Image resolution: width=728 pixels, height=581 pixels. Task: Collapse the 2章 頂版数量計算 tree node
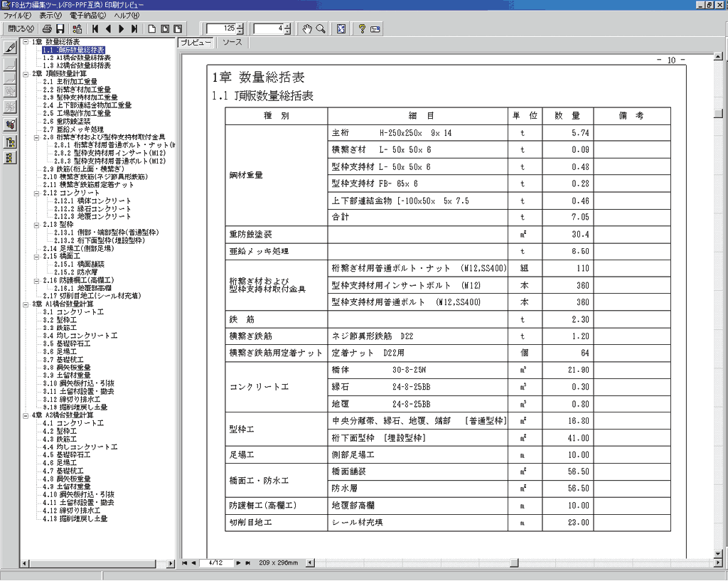26,74
